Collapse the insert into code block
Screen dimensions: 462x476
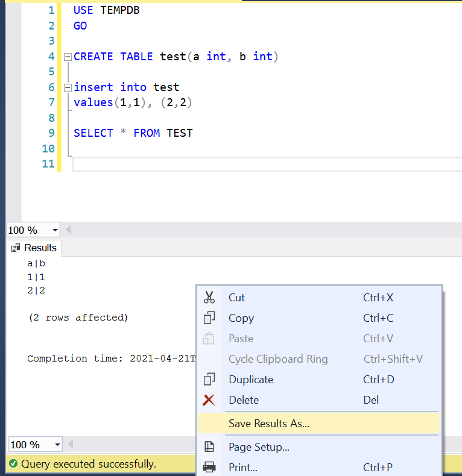68,87
